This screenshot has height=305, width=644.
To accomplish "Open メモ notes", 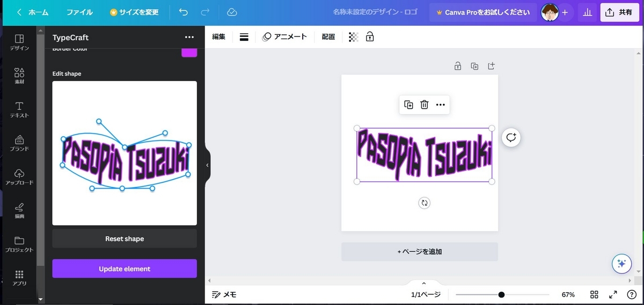I will pyautogui.click(x=224, y=294).
